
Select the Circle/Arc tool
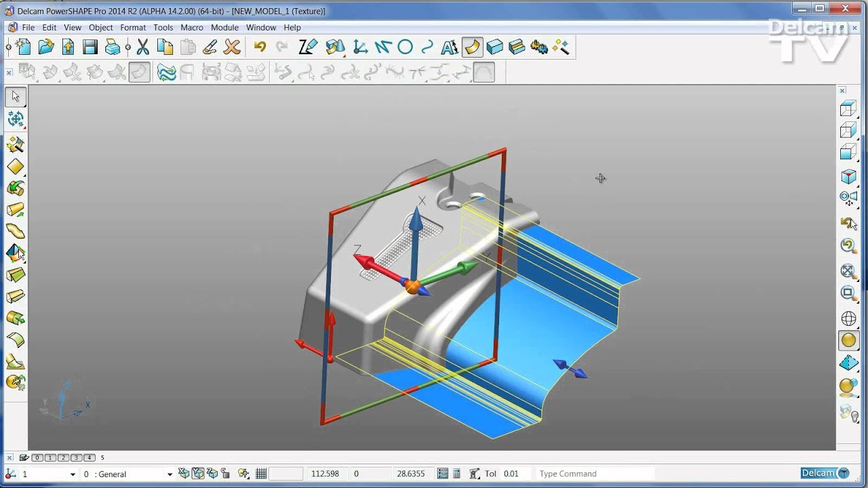405,47
